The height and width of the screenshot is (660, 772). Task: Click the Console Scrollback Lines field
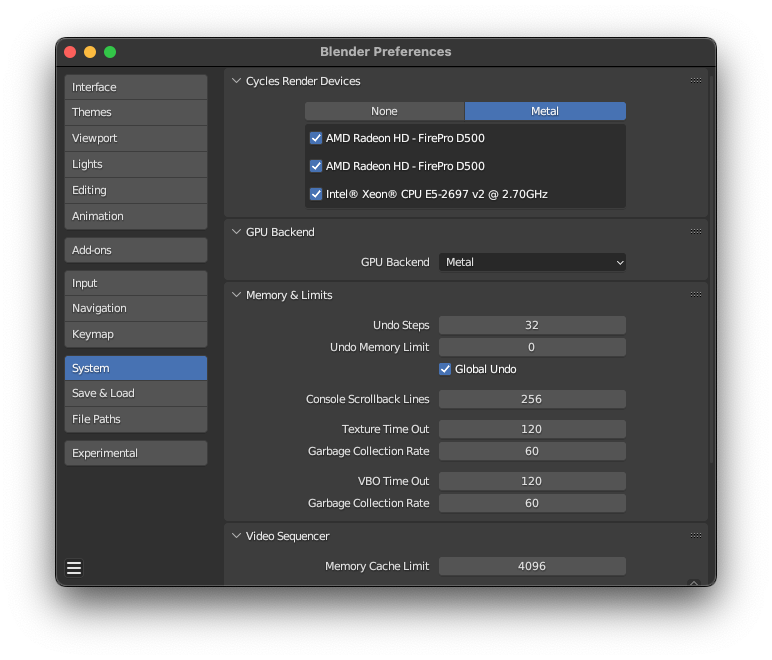tap(532, 399)
